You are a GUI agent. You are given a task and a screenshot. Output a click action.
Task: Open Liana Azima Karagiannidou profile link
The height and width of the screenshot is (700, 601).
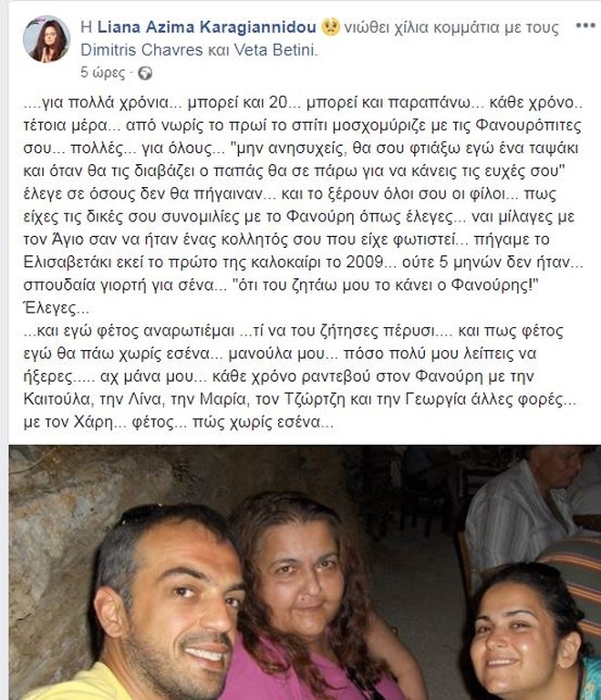pyautogui.click(x=206, y=27)
